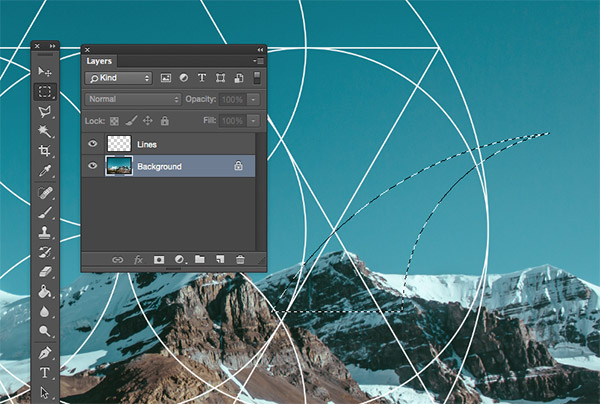Viewport: 600px width, 404px height.
Task: Open the Normal blending mode dropdown
Action: click(x=133, y=99)
